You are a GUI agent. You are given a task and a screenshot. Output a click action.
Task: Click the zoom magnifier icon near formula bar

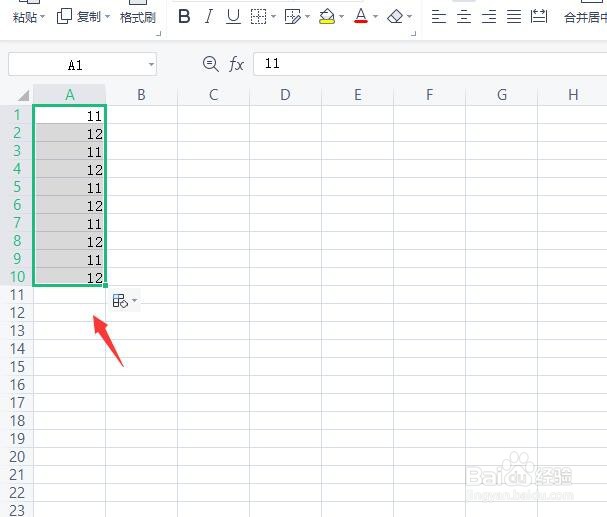coord(211,64)
